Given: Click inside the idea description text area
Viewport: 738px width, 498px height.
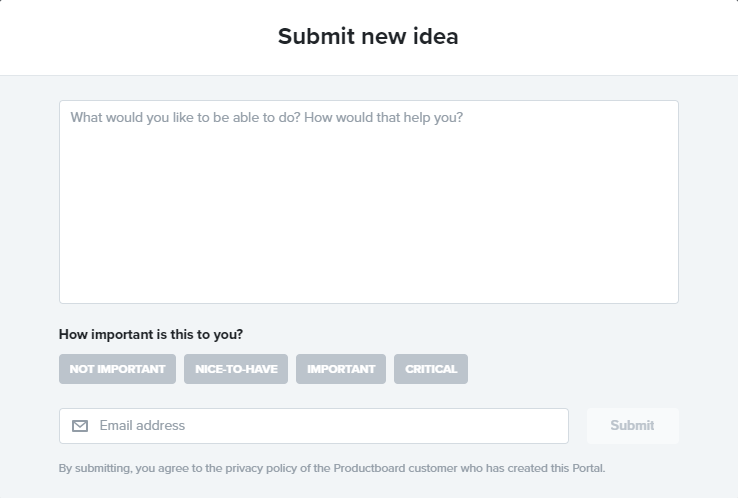Looking at the screenshot, I should click(x=369, y=202).
